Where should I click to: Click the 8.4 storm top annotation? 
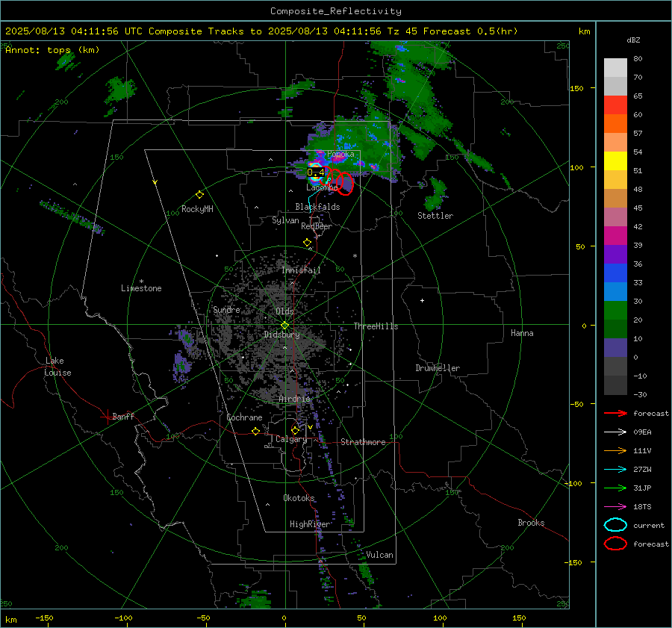point(316,172)
